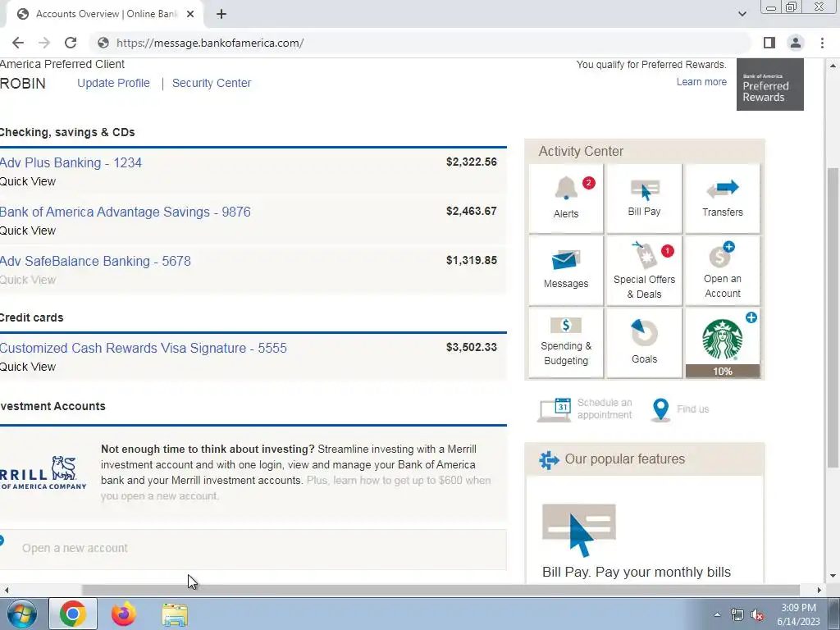Open the Alerts tile in Activity Center
This screenshot has height=630, width=840.
[566, 199]
